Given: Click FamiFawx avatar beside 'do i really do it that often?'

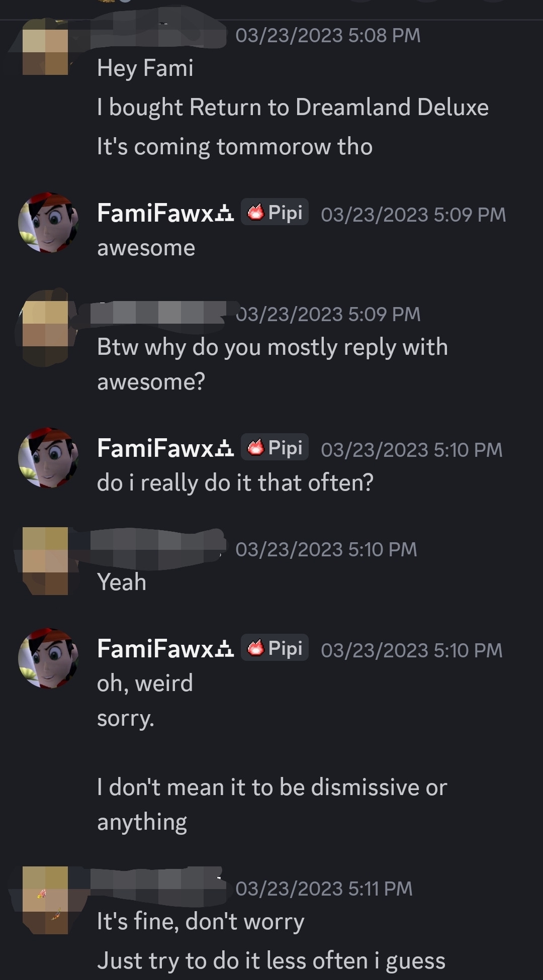Looking at the screenshot, I should coord(48,458).
